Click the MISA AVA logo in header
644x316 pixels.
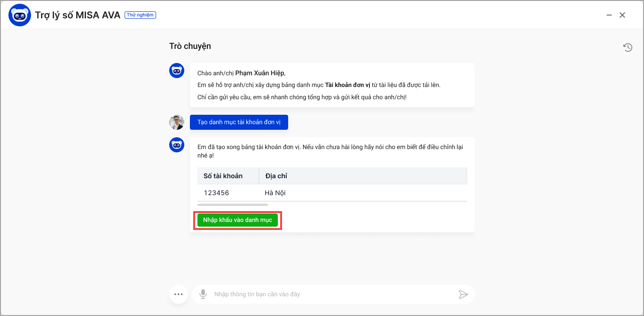[x=20, y=15]
